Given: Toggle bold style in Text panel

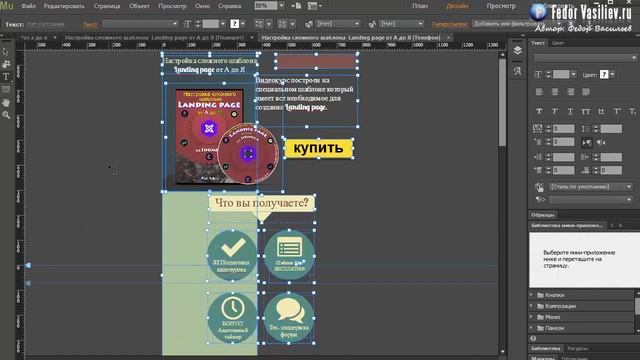Looking at the screenshot, I should [539, 111].
